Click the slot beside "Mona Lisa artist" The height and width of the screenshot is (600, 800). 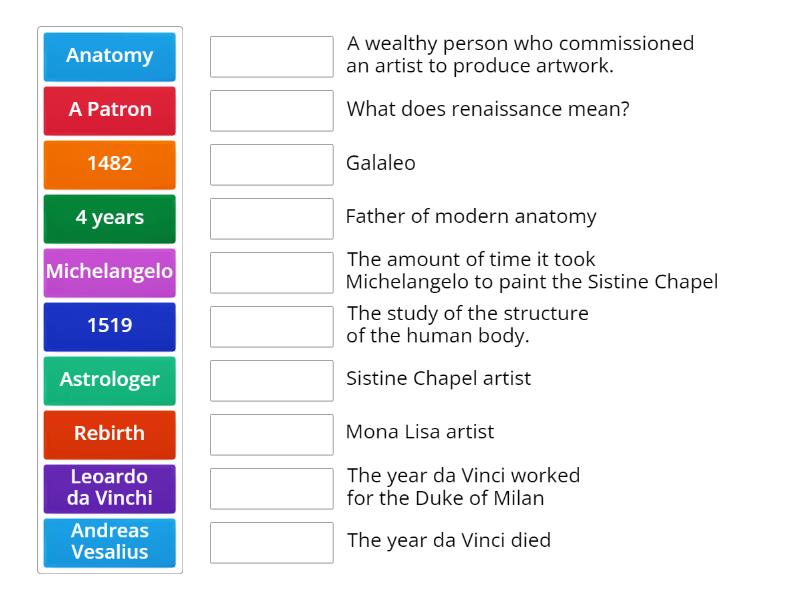click(x=271, y=434)
